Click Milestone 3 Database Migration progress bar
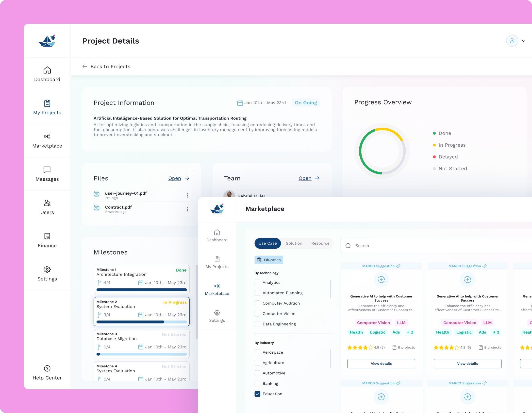Screen dimensions: 532x413 pos(142,354)
